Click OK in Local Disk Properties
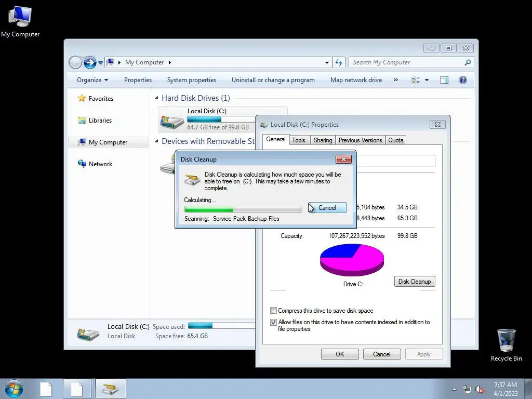Viewport: 532px width, 399px height. coord(340,354)
